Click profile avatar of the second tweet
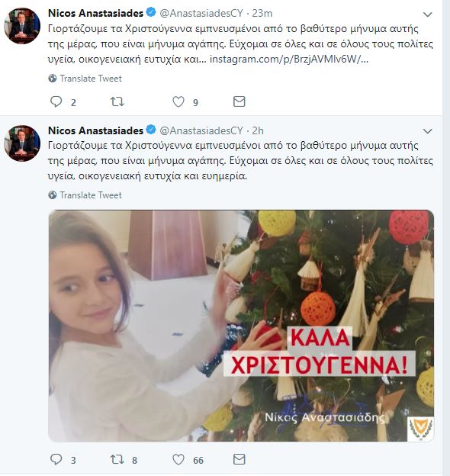Image resolution: width=450 pixels, height=476 pixels. [22, 143]
